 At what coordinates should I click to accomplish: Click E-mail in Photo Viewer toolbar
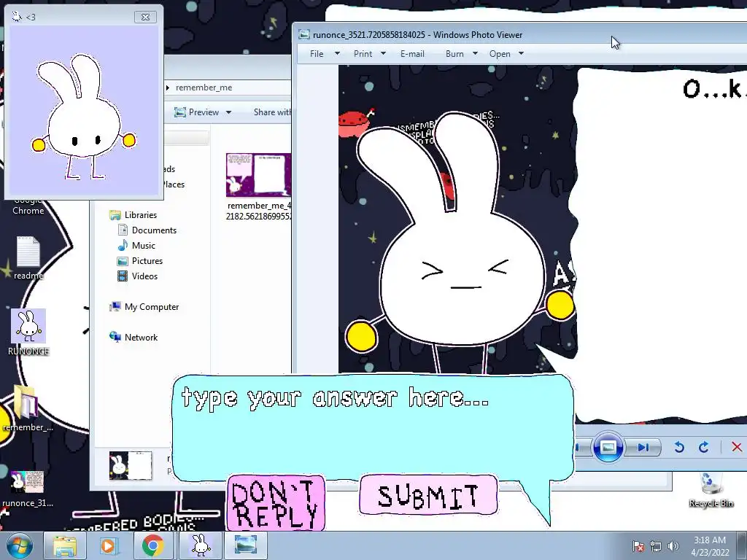point(412,54)
